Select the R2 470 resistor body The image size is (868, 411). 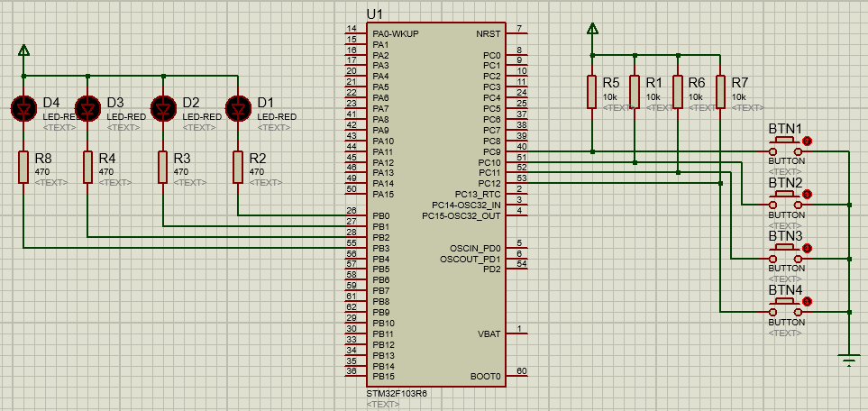pyautogui.click(x=238, y=168)
